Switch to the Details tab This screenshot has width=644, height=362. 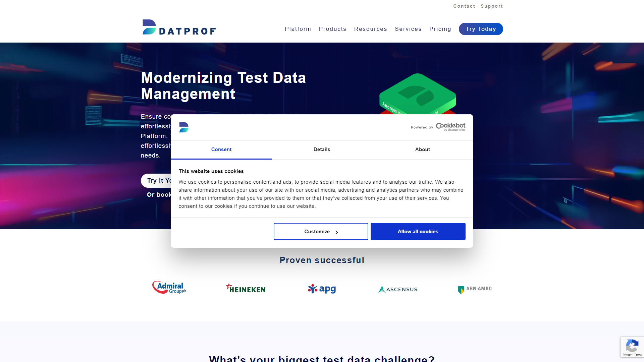tap(322, 149)
